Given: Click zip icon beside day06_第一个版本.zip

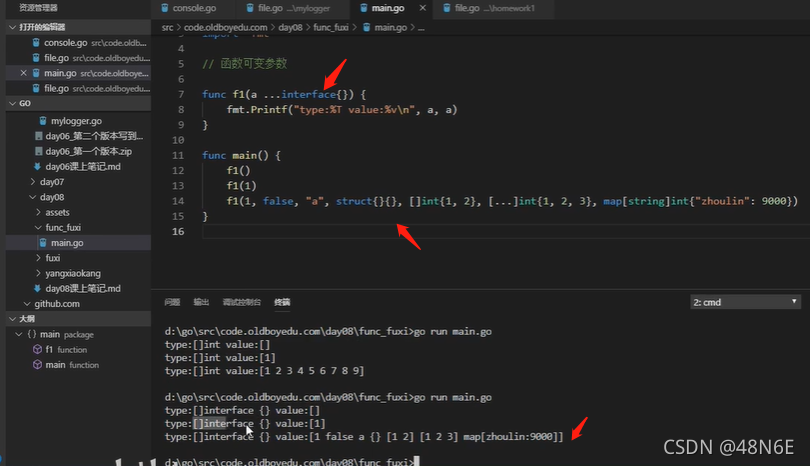Looking at the screenshot, I should [x=38, y=151].
